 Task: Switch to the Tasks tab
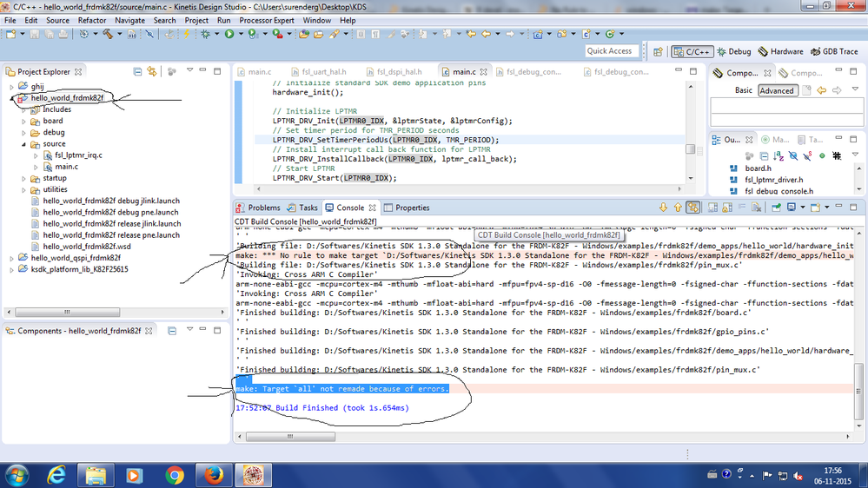point(302,208)
